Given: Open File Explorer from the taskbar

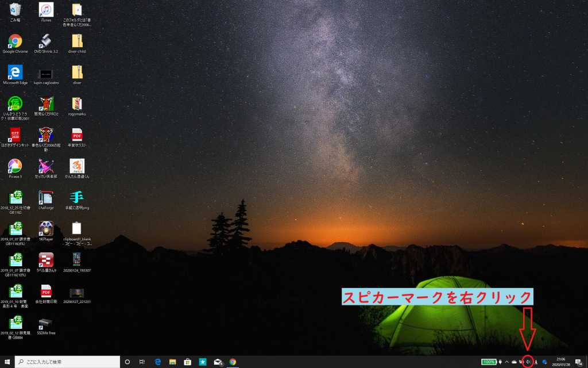Looking at the screenshot, I should click(172, 362).
